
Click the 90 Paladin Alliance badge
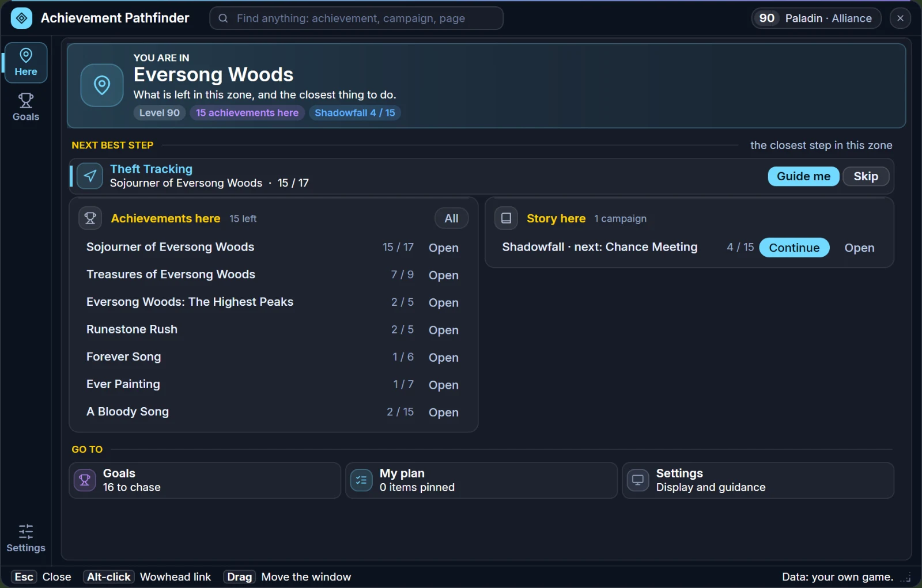point(816,18)
